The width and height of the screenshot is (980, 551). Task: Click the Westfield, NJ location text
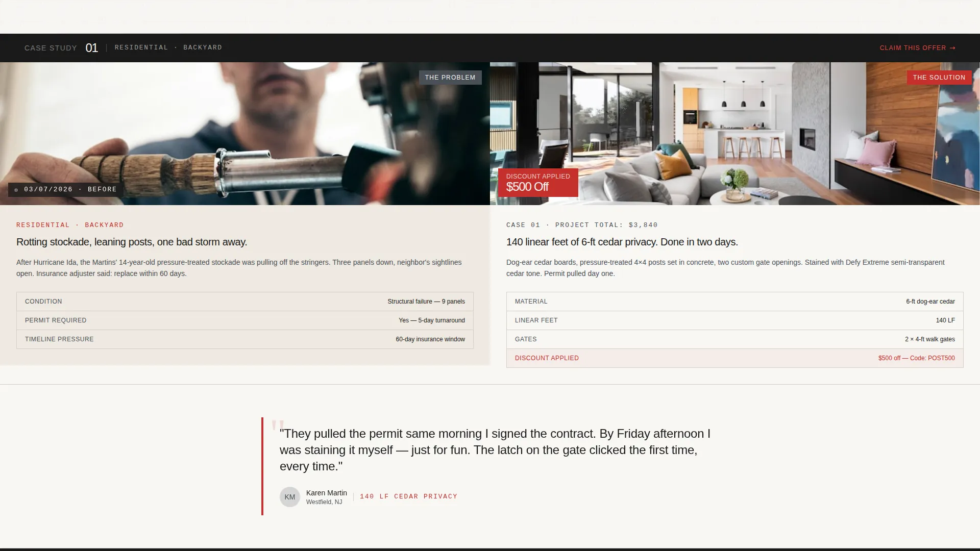[324, 502]
